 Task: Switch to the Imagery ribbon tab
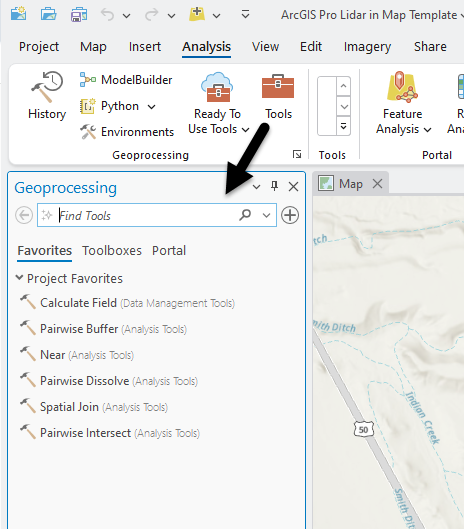click(x=367, y=47)
